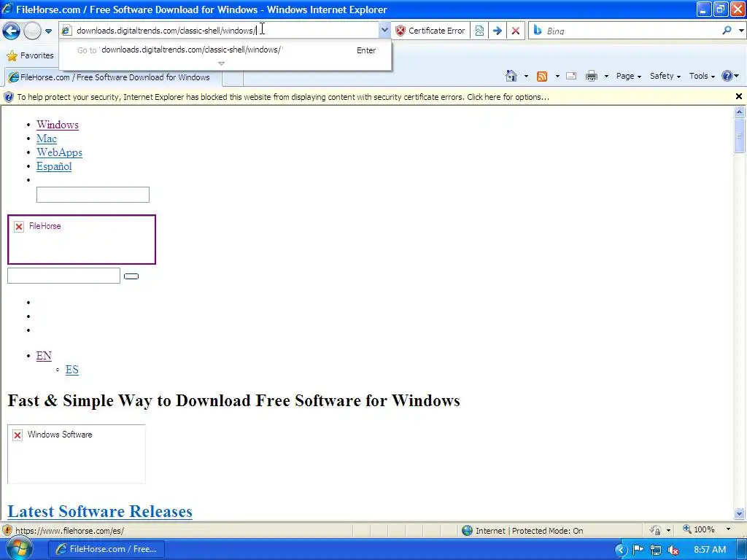The image size is (747, 560).
Task: Click the Read Mail icon
Action: 570,76
